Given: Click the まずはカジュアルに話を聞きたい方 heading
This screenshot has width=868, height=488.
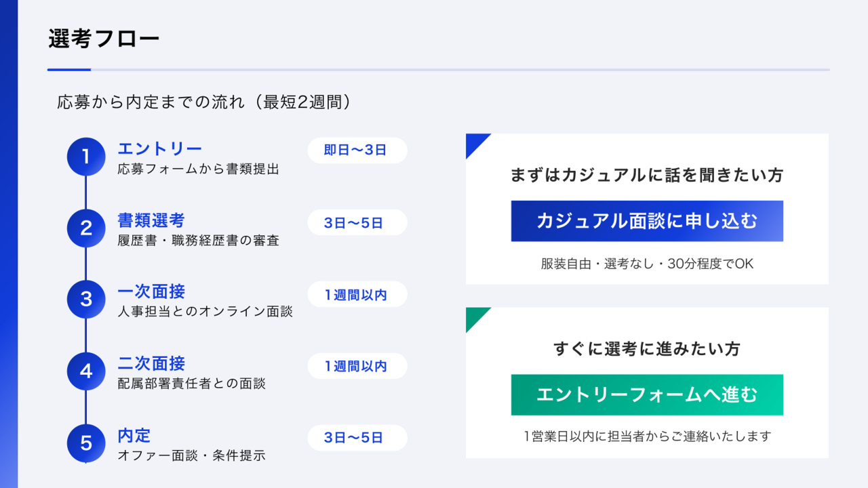Looking at the screenshot, I should 646,175.
